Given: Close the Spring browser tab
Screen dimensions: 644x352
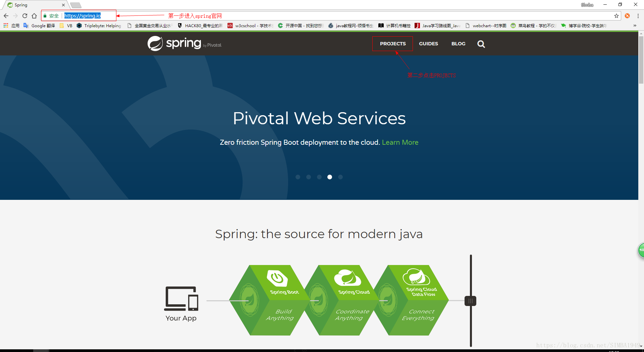Looking at the screenshot, I should tap(63, 5).
